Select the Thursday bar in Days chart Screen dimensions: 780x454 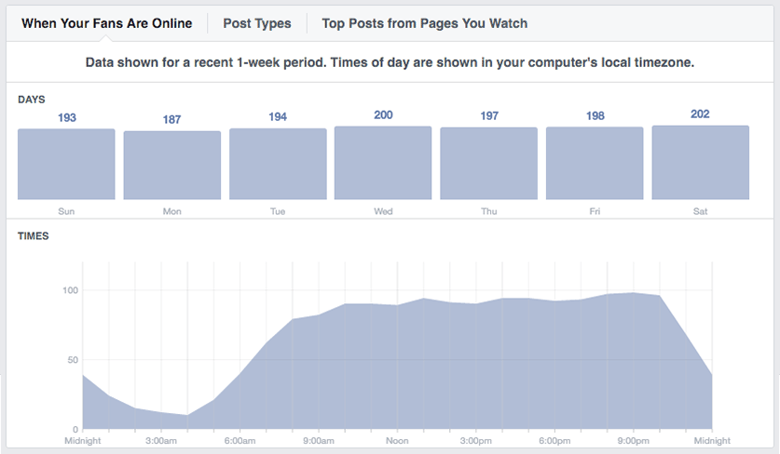tap(489, 163)
